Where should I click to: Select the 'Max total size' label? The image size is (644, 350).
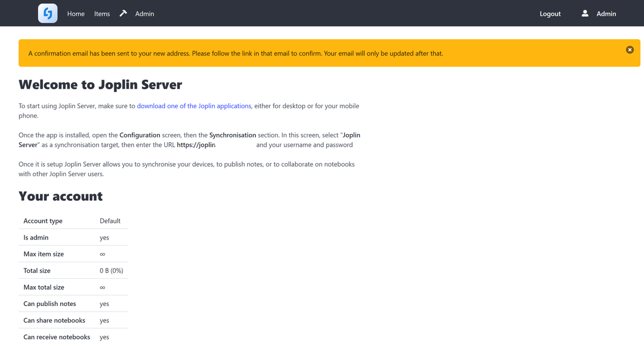click(x=44, y=287)
